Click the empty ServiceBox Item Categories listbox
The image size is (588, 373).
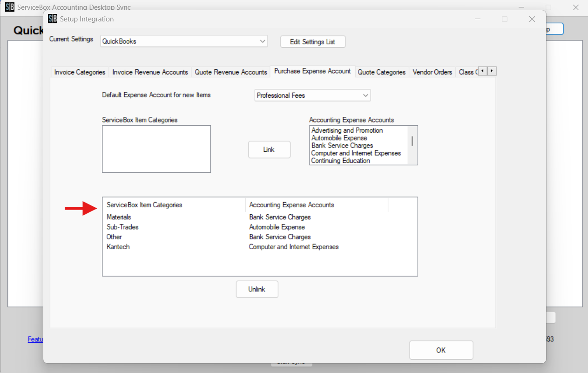156,149
